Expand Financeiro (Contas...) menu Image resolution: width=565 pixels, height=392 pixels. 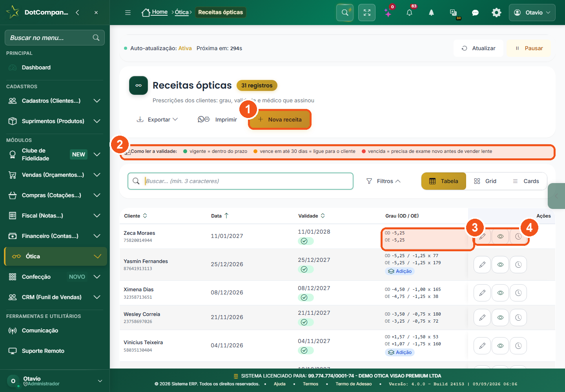coord(55,236)
